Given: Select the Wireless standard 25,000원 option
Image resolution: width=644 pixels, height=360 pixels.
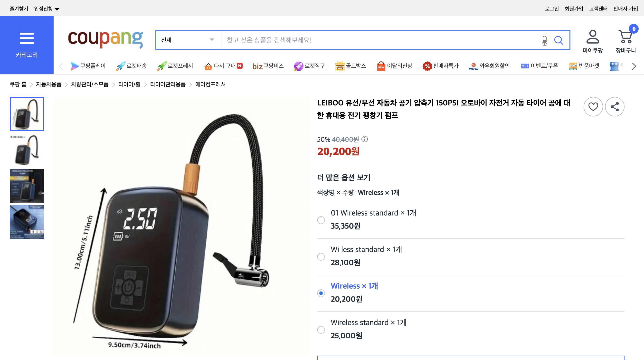Looking at the screenshot, I should pos(321,330).
